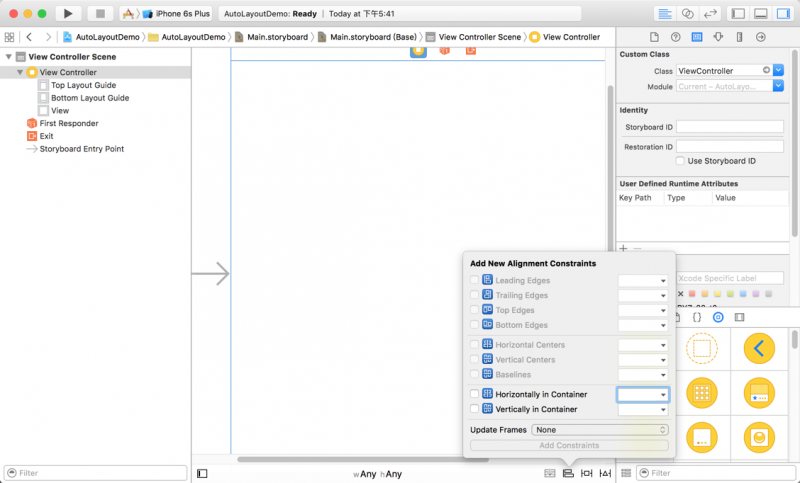The height and width of the screenshot is (483, 800).
Task: Check the Use Storyboard ID box
Action: click(681, 160)
